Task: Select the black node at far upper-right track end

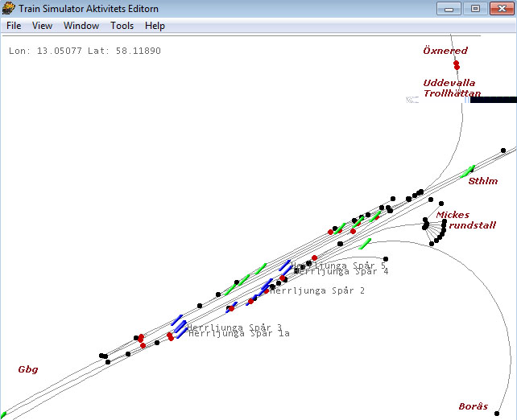Action: (x=503, y=150)
